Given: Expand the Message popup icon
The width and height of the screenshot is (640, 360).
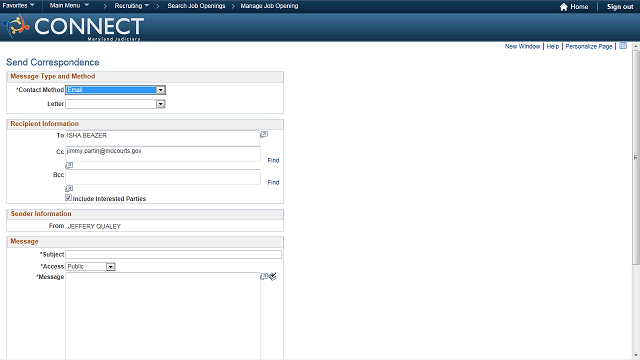Looking at the screenshot, I should coord(264,276).
